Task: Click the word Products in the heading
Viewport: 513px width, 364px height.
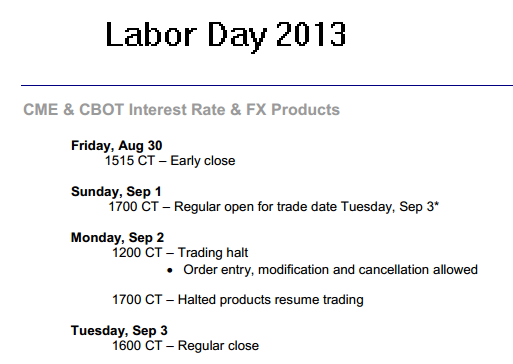Action: click(305, 110)
